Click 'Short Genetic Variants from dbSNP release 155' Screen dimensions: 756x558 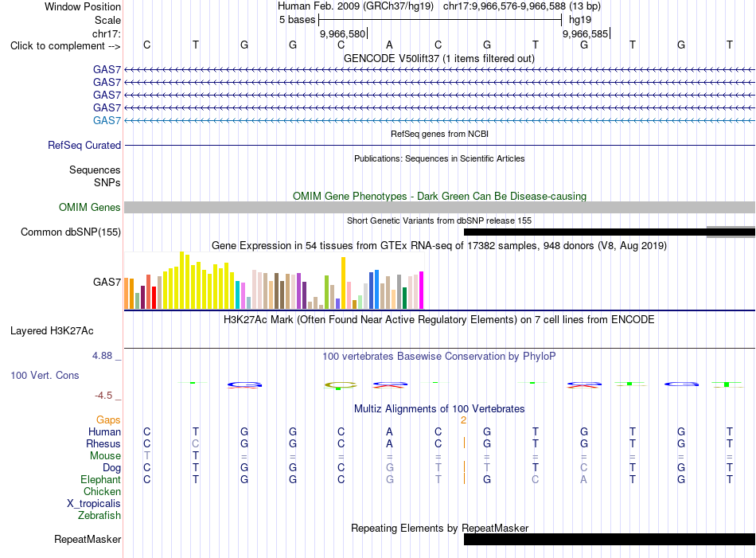click(439, 220)
